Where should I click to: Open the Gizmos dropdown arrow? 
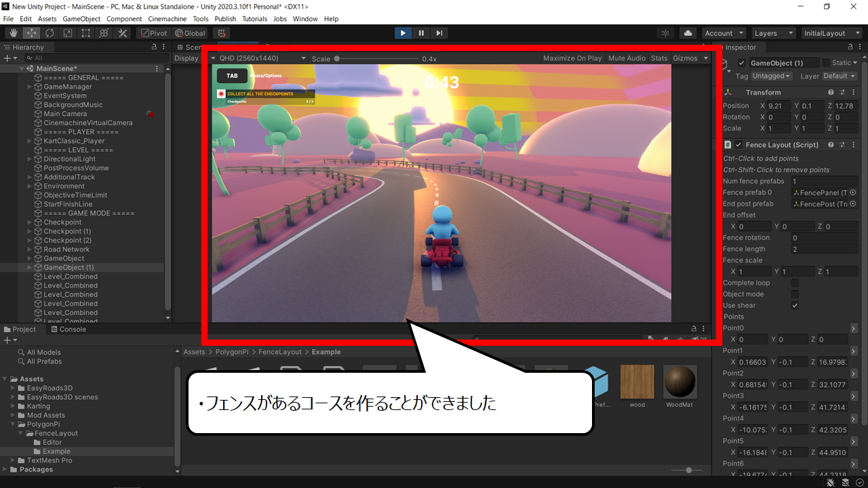706,58
